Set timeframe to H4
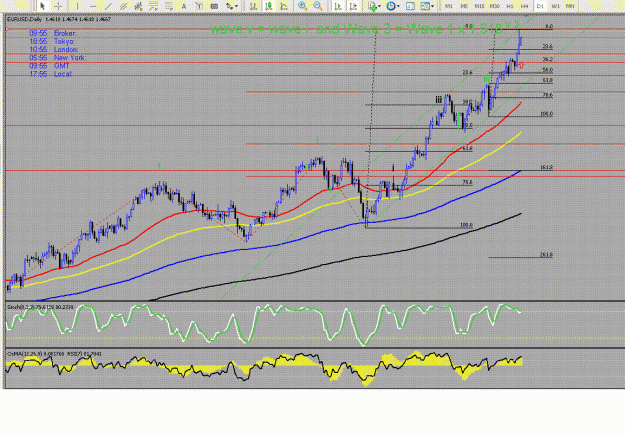Screen dimensions: 625x437 pyautogui.click(x=525, y=6)
